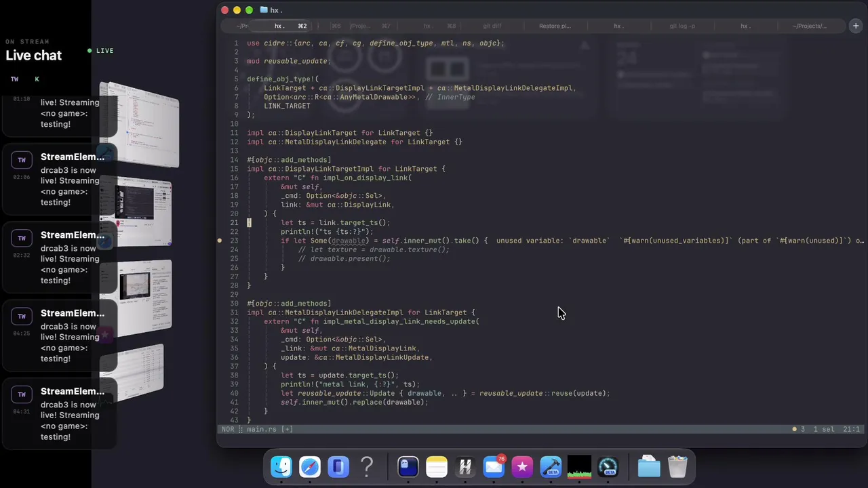
Task: Click the green LIVE status indicator
Action: tap(100, 51)
